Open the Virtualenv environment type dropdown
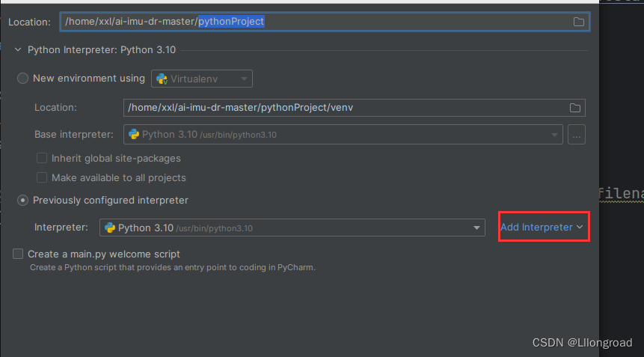Screen dimensions: 644x357 tap(202, 79)
